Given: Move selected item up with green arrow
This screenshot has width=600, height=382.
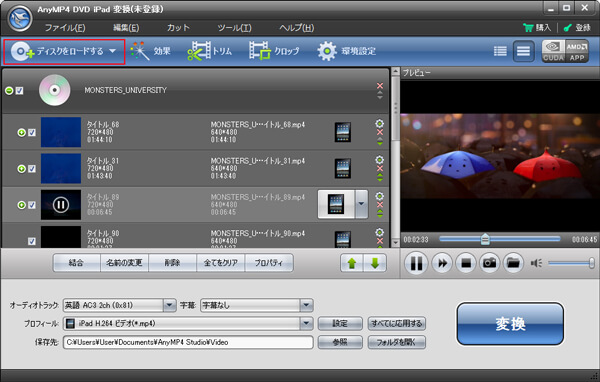Looking at the screenshot, I should 352,263.
